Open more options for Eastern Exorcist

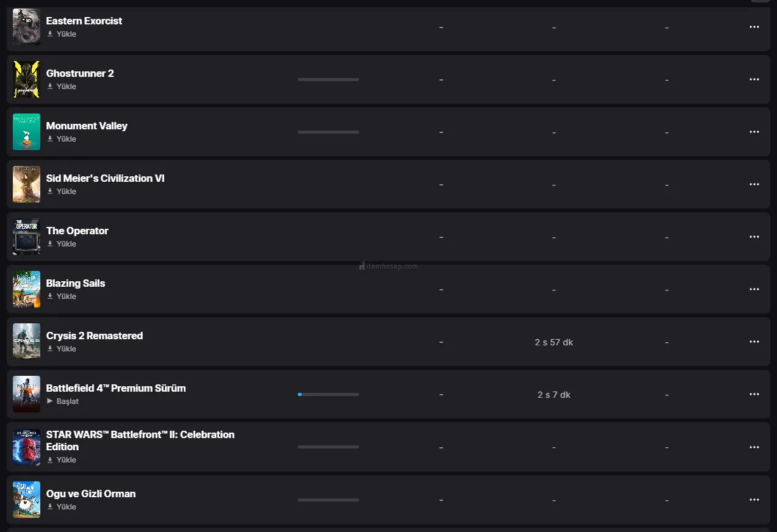pyautogui.click(x=754, y=27)
